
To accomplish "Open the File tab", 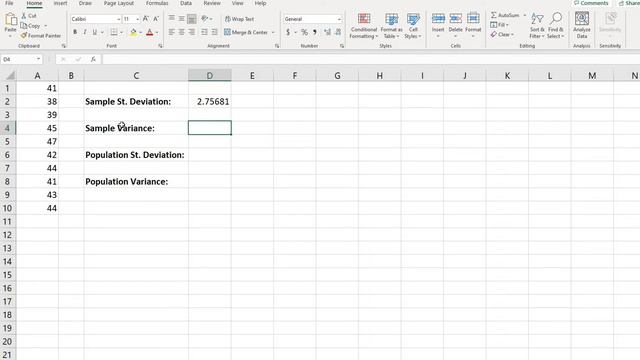I will (9, 3).
